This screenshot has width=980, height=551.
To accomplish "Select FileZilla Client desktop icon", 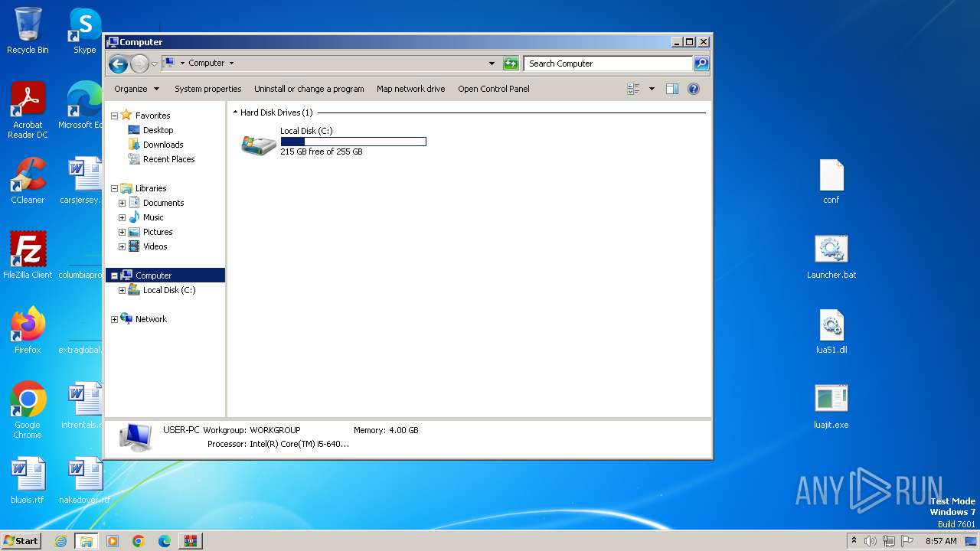I will pos(28,255).
